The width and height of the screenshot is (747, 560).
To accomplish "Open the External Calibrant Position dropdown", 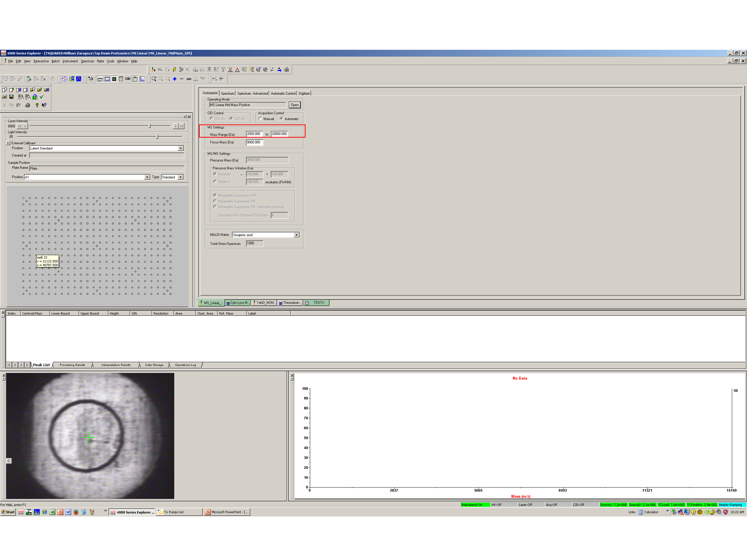I will (x=181, y=149).
